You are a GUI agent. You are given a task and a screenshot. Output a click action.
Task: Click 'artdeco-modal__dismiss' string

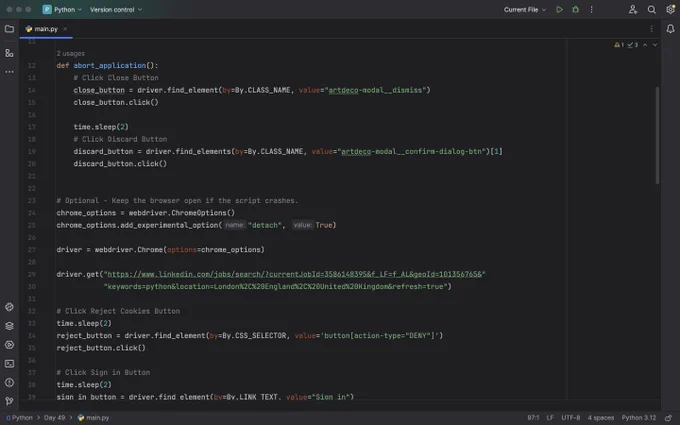point(375,90)
